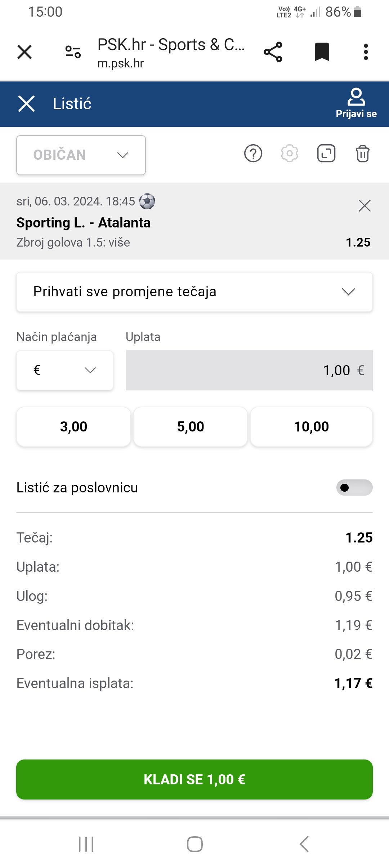Tap the Uplata amount field

249,370
